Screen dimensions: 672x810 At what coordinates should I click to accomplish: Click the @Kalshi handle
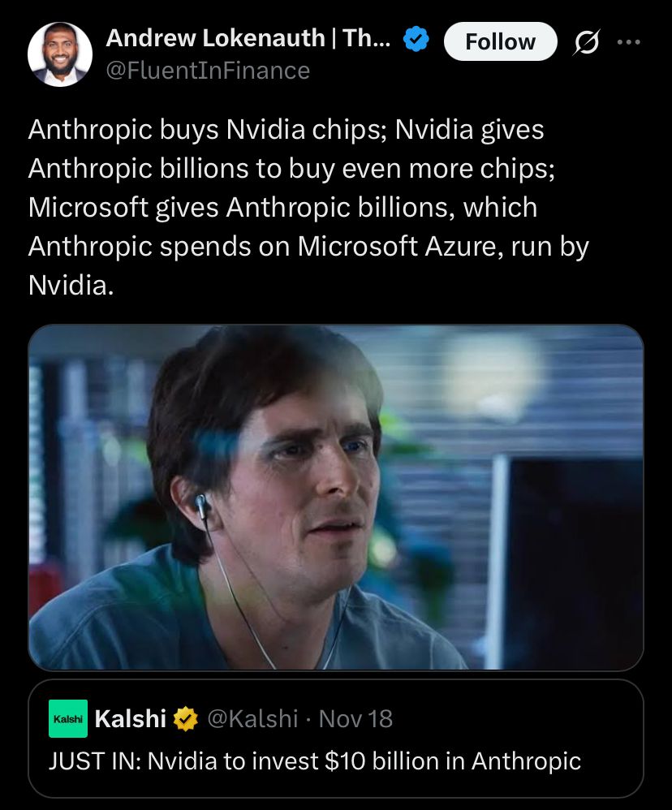(x=253, y=718)
